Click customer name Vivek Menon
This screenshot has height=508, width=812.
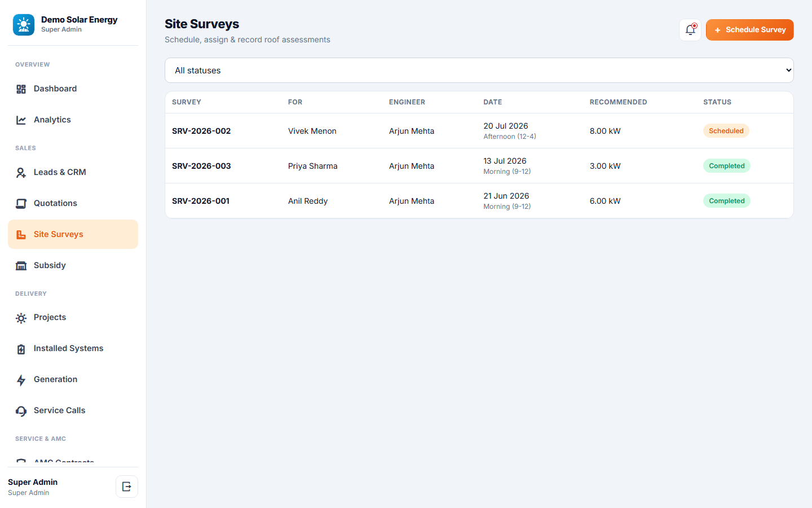312,131
